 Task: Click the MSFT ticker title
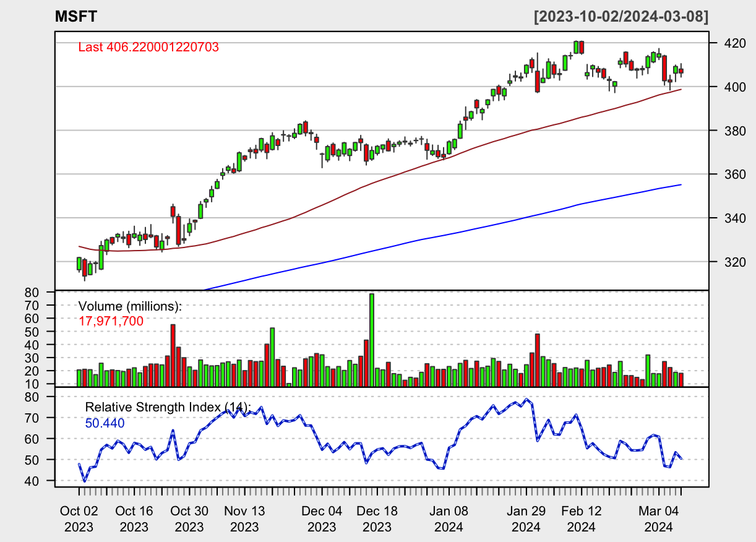pyautogui.click(x=76, y=17)
